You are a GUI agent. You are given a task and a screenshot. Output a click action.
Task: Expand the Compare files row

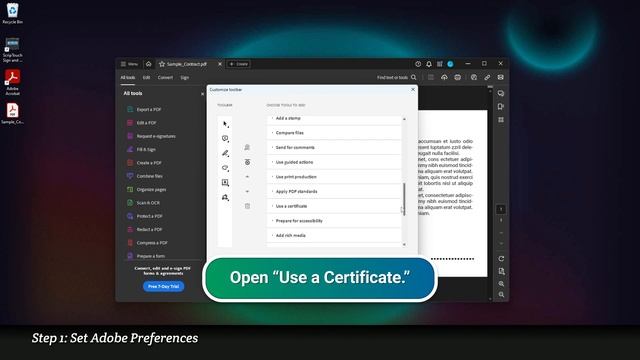tap(334, 133)
